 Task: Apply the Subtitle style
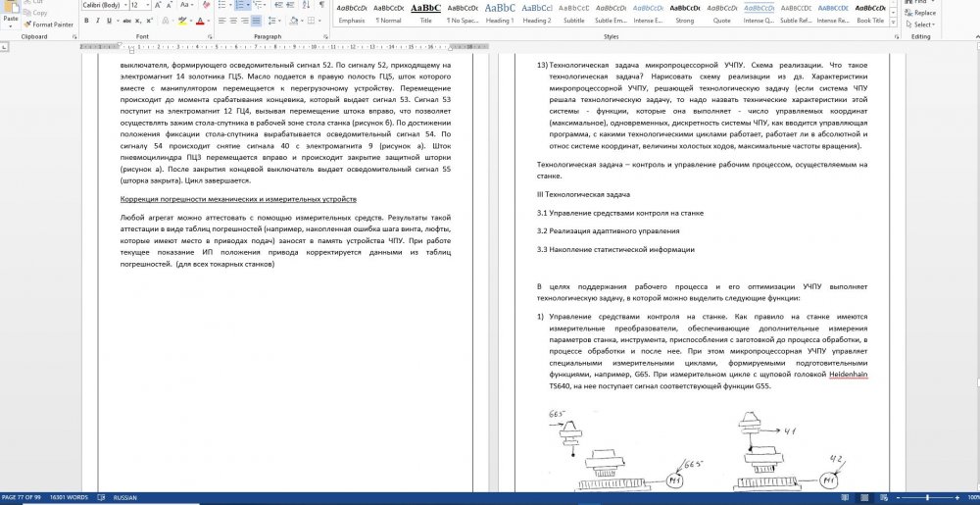tap(573, 14)
